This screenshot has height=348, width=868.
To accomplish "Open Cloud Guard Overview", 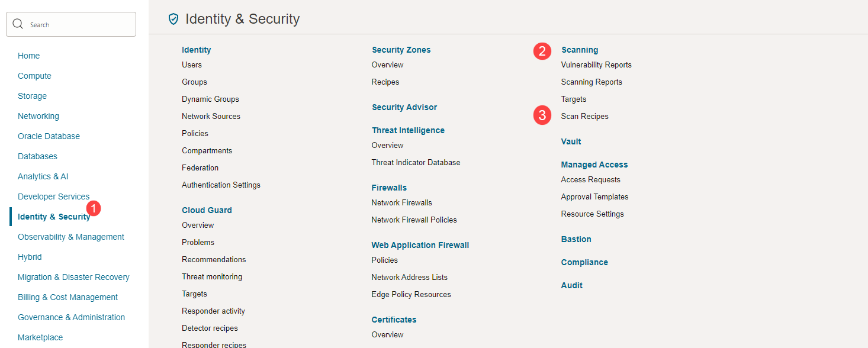I will pyautogui.click(x=198, y=225).
